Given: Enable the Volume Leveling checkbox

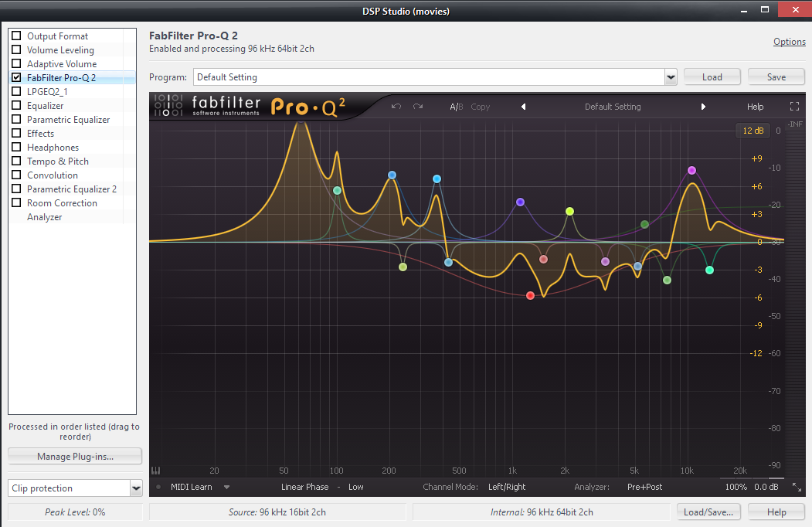Looking at the screenshot, I should (16, 49).
